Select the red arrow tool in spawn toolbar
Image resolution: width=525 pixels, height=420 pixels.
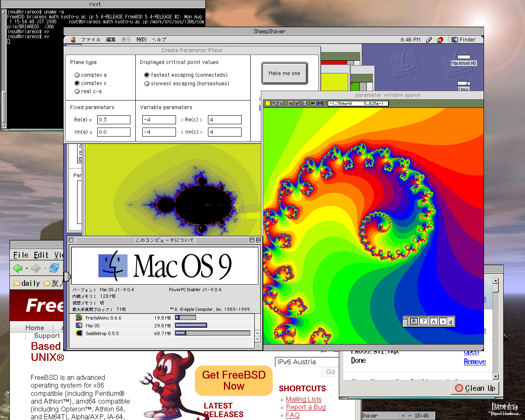(x=297, y=103)
